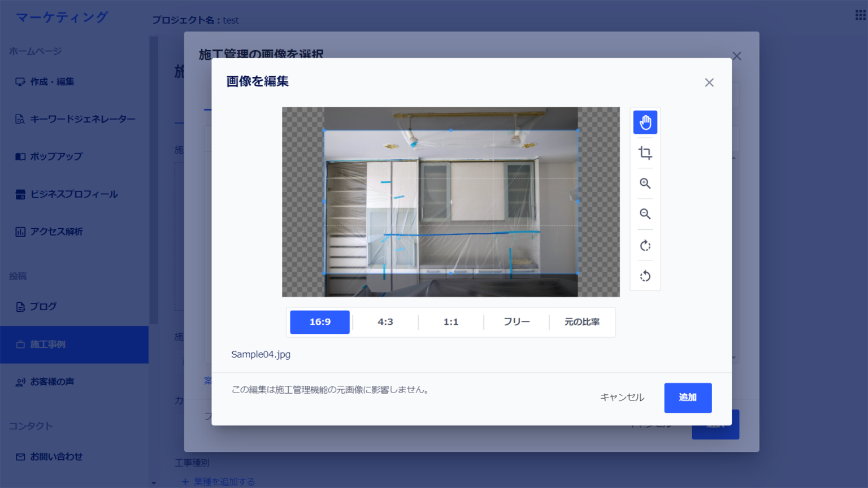Zoom in on the image
Viewport: 868px width, 488px height.
click(x=645, y=184)
